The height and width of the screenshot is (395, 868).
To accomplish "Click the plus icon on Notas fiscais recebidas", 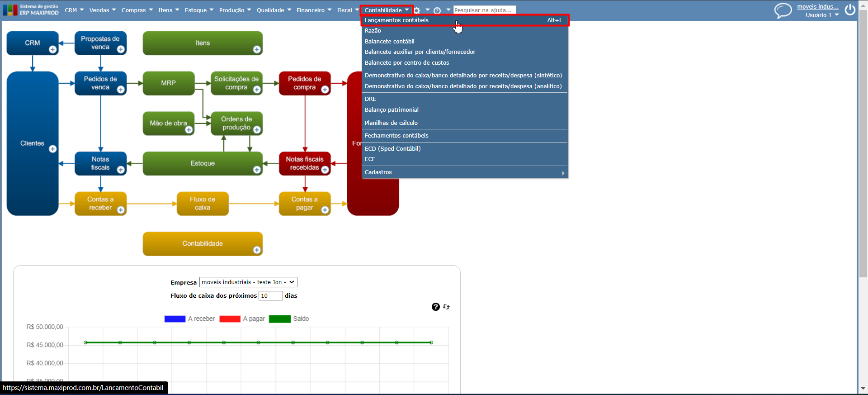I will coord(325,170).
